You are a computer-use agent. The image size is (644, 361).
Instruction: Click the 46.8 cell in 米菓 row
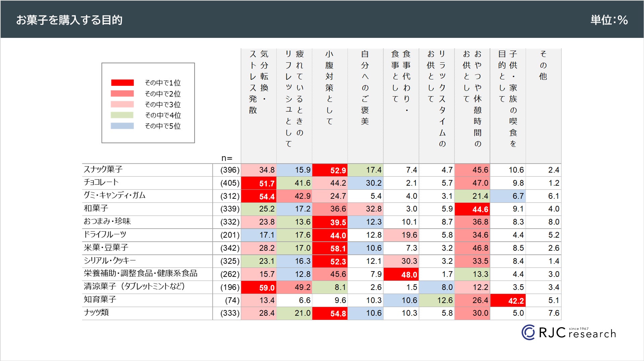[472, 248]
